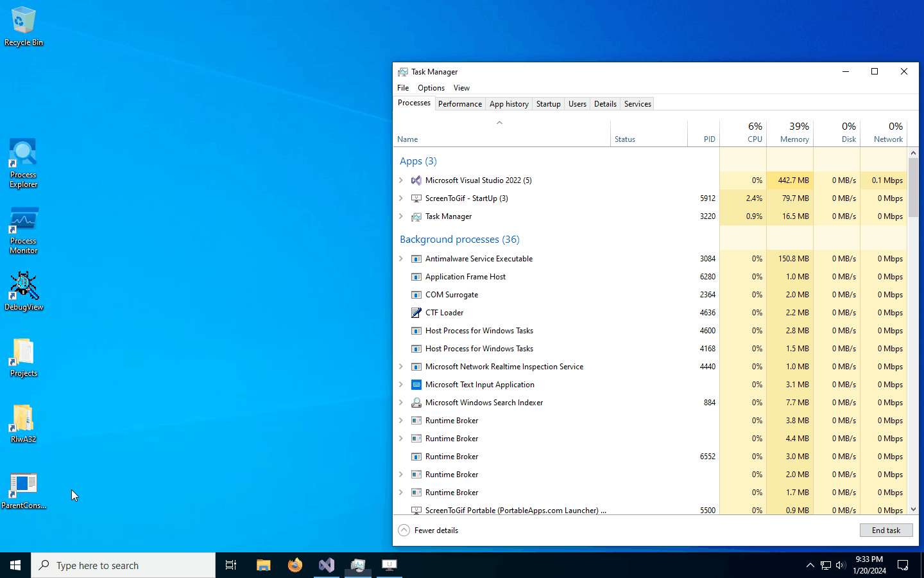Viewport: 924px width, 578px height.
Task: Click the Task Manager taskbar button
Action: coord(358,565)
